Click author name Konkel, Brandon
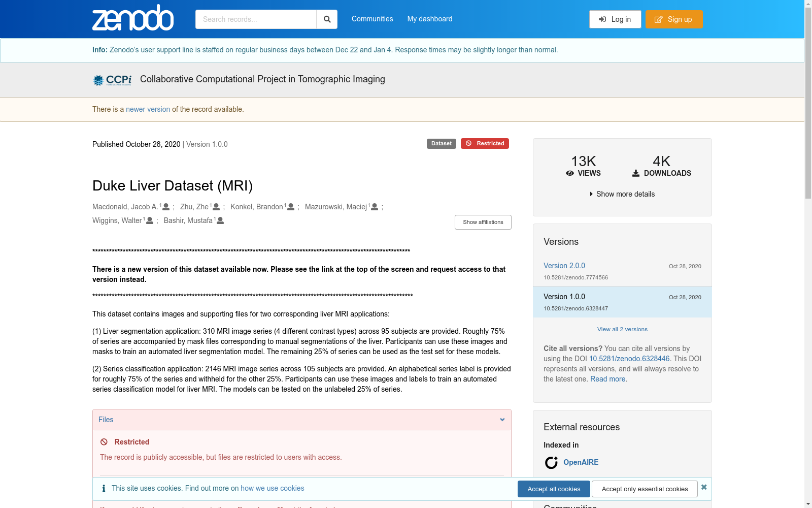 pyautogui.click(x=257, y=207)
